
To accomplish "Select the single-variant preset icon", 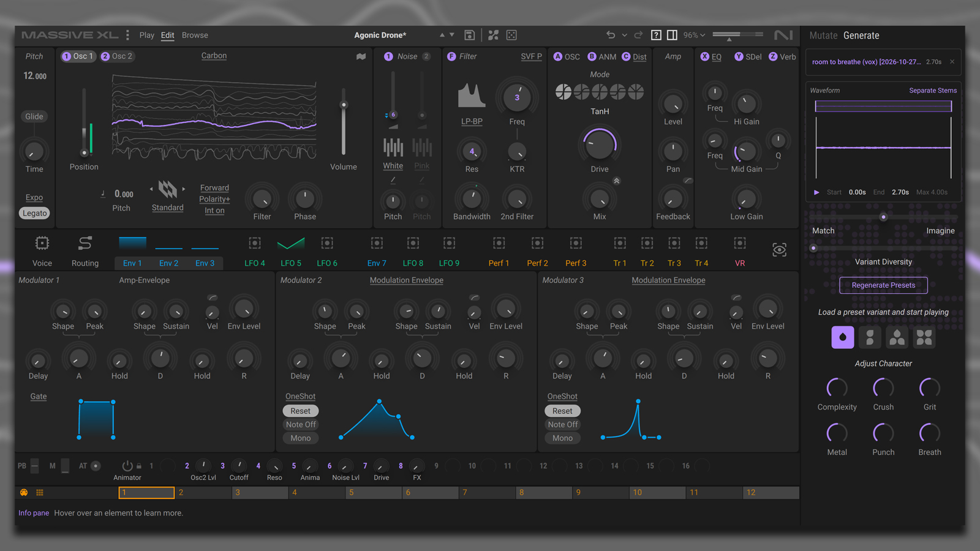I will coord(843,337).
